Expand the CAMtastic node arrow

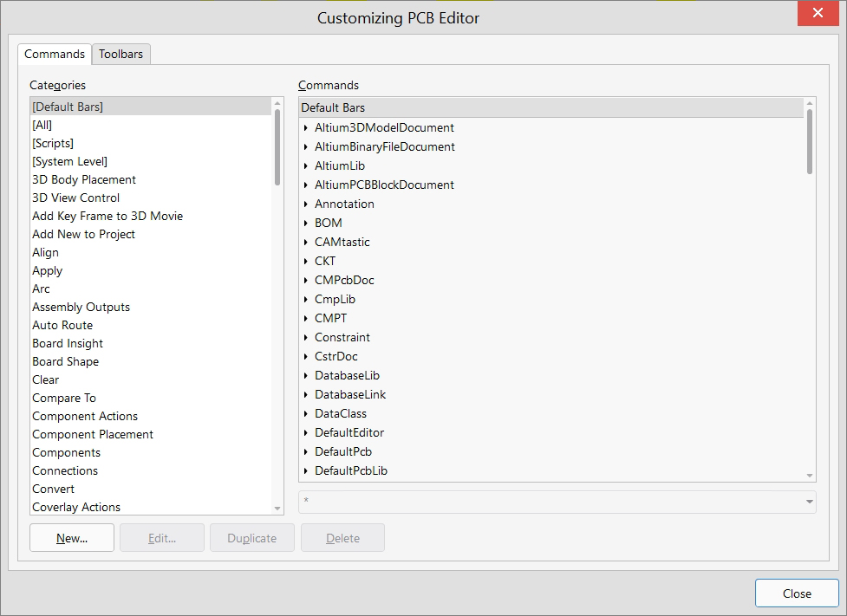coord(306,242)
